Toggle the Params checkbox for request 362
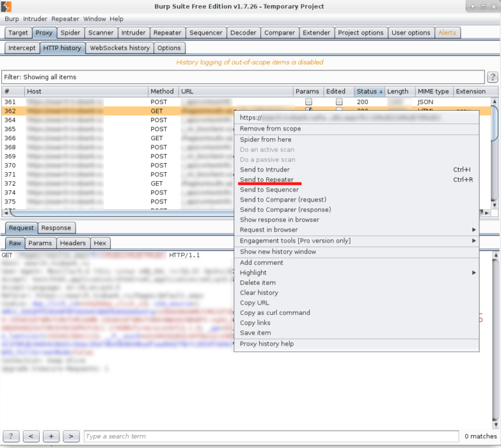501x448 pixels. pyautogui.click(x=309, y=111)
